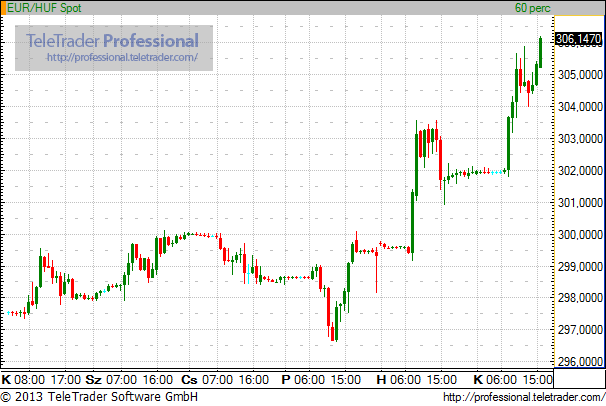This screenshot has width=606, height=406.
Task: Click the 17:00 time axis label
Action: pos(66,380)
